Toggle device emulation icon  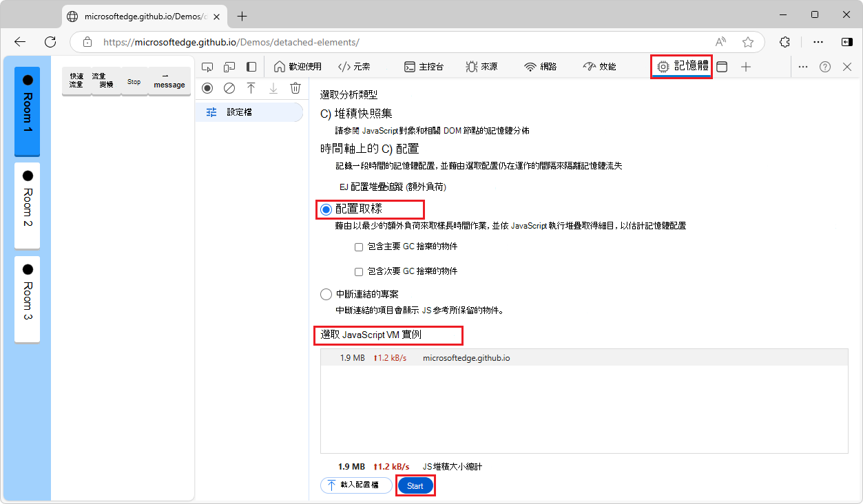[x=229, y=67]
